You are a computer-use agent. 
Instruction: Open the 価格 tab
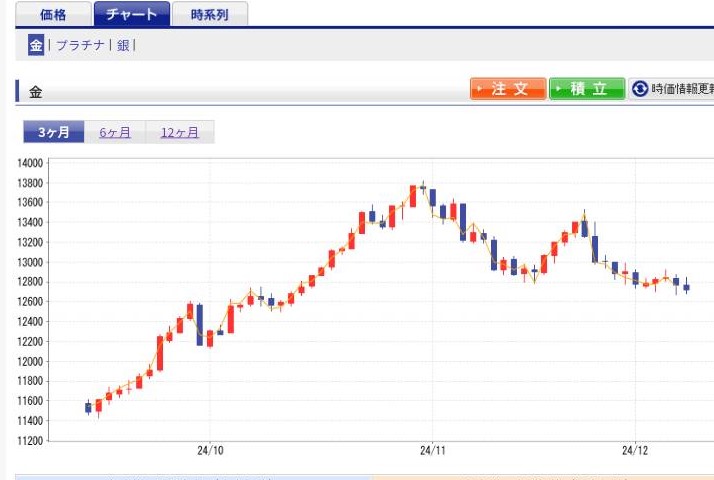[x=53, y=14]
